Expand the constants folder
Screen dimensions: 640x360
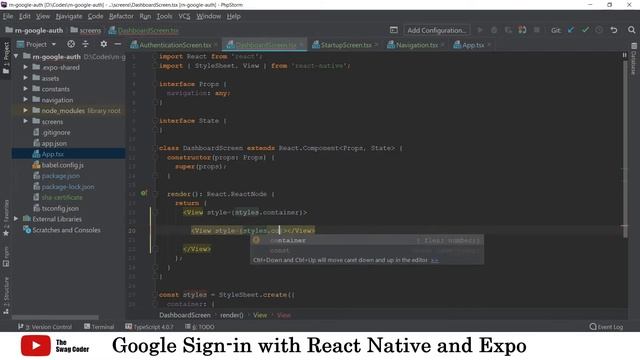click(x=25, y=88)
